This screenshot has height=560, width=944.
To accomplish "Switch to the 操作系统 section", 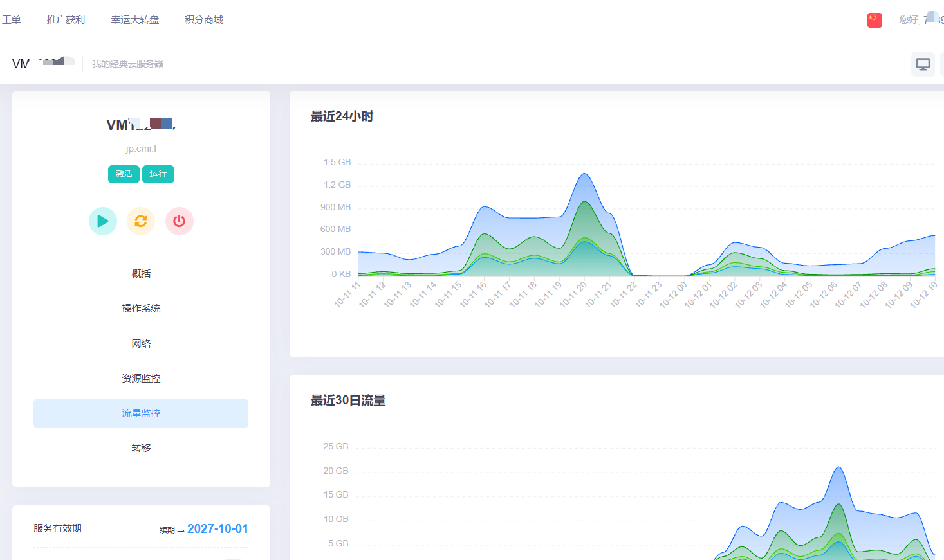I will point(141,309).
